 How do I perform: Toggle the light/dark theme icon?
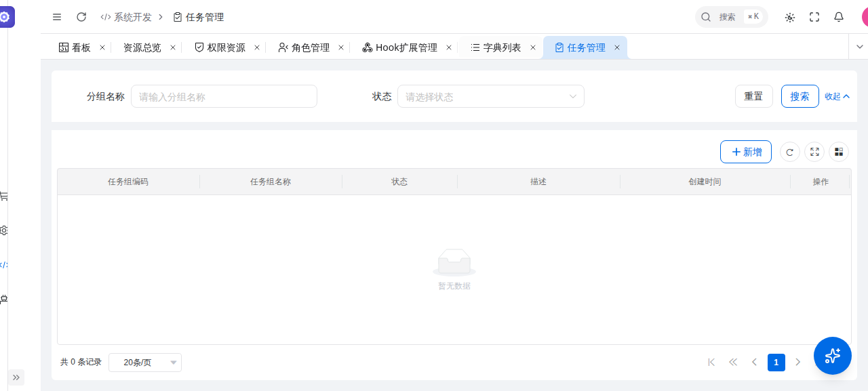(x=790, y=17)
